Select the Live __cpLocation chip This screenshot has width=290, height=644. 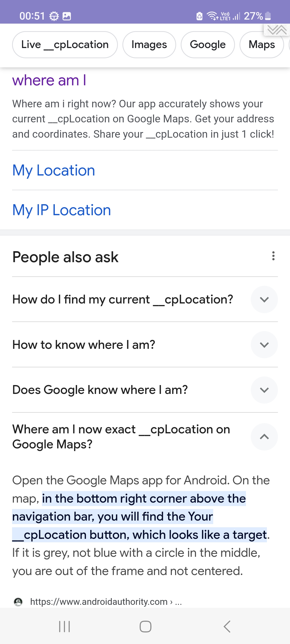(65, 45)
